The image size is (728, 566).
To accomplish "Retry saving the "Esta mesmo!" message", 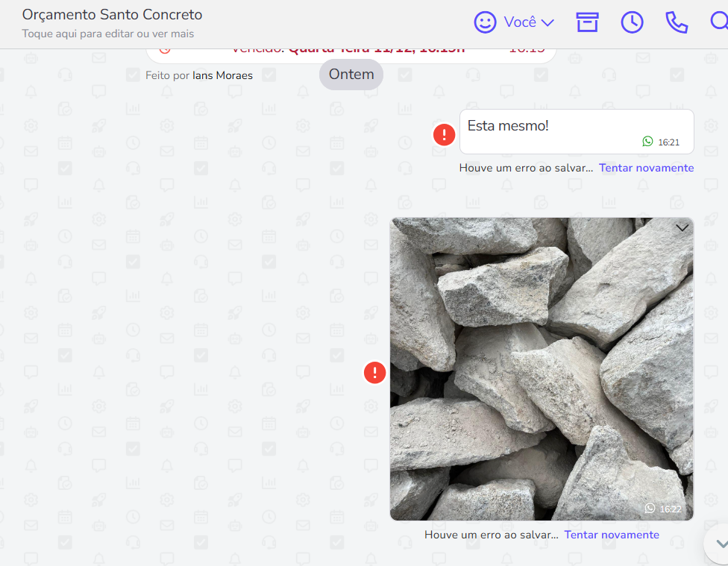I will [x=646, y=168].
